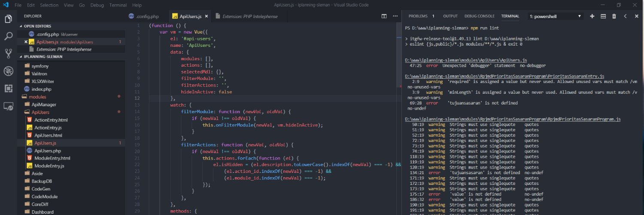644x215 pixels.
Task: Open the View menu
Action: click(x=68, y=5)
